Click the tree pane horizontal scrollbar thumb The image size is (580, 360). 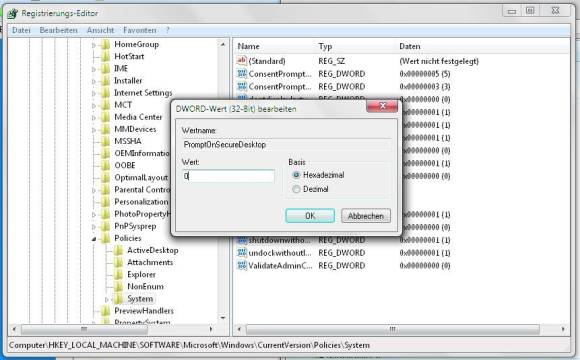pyautogui.click(x=84, y=329)
